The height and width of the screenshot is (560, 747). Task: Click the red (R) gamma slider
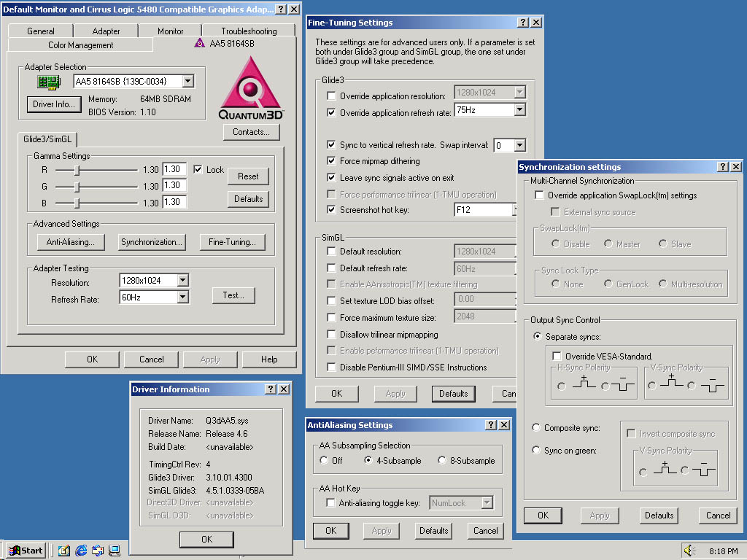pyautogui.click(x=77, y=170)
